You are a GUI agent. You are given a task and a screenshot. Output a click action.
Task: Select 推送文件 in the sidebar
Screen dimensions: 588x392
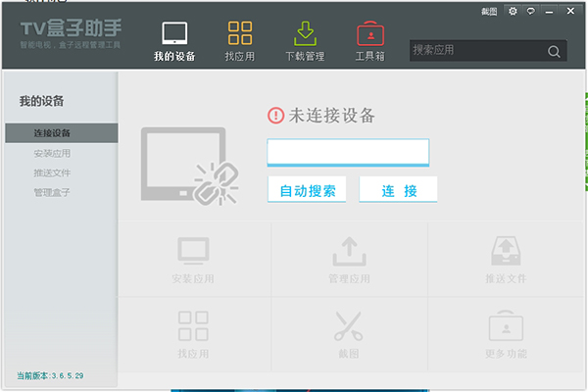(52, 172)
